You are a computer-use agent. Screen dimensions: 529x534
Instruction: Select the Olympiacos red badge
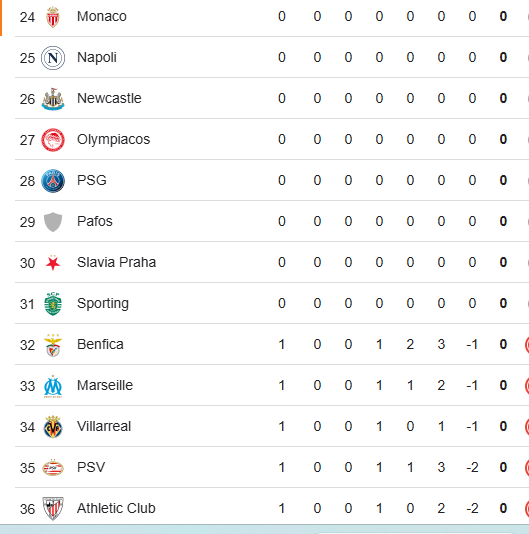53,140
